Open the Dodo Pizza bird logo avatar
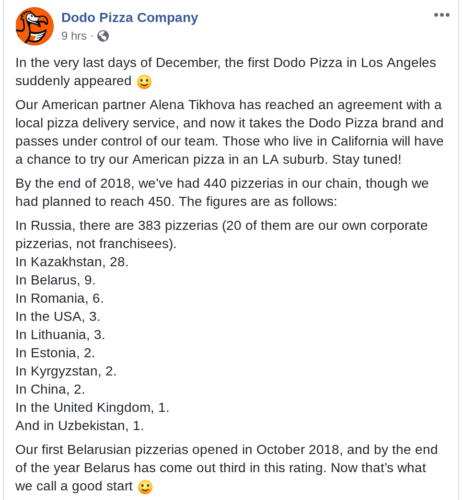Viewport: 463px width, 500px height. pyautogui.click(x=35, y=26)
